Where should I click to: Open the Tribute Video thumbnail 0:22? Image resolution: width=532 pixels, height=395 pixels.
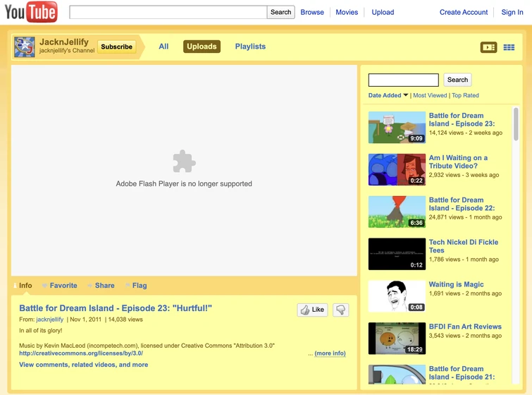coord(397,169)
